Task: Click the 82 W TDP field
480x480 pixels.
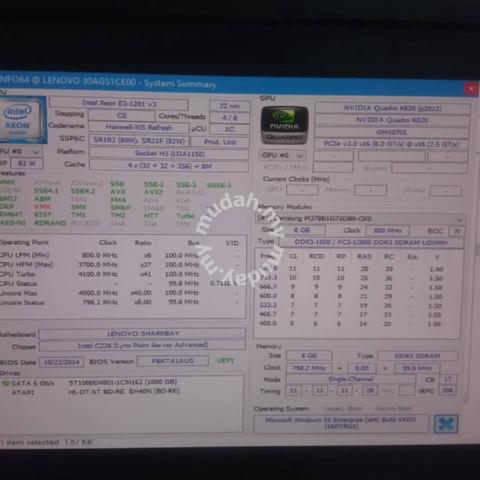Action: point(27,163)
